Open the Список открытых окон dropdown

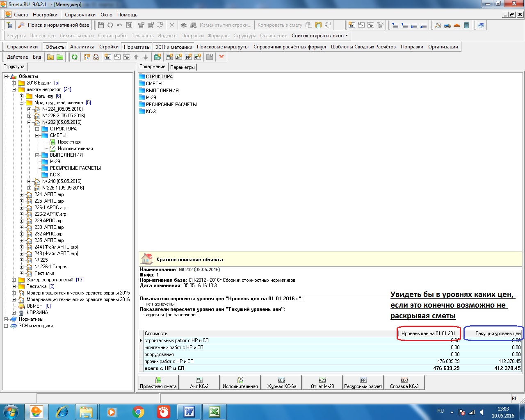(320, 36)
